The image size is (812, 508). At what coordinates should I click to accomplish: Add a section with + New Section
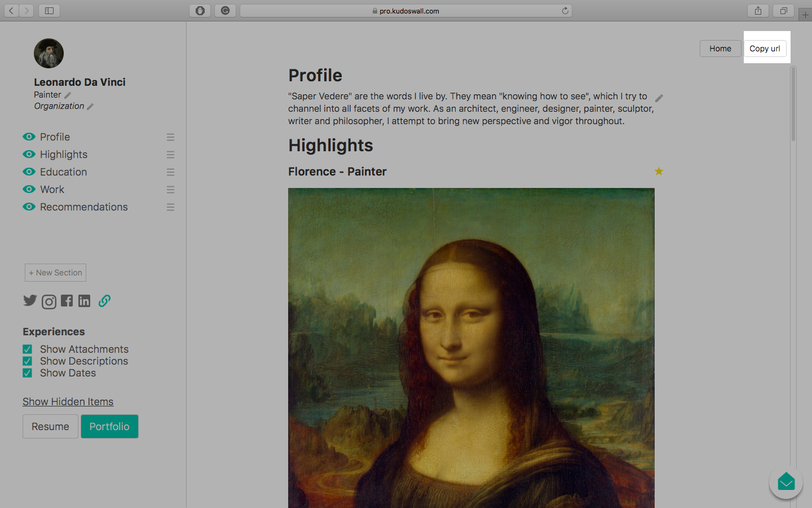tap(55, 273)
